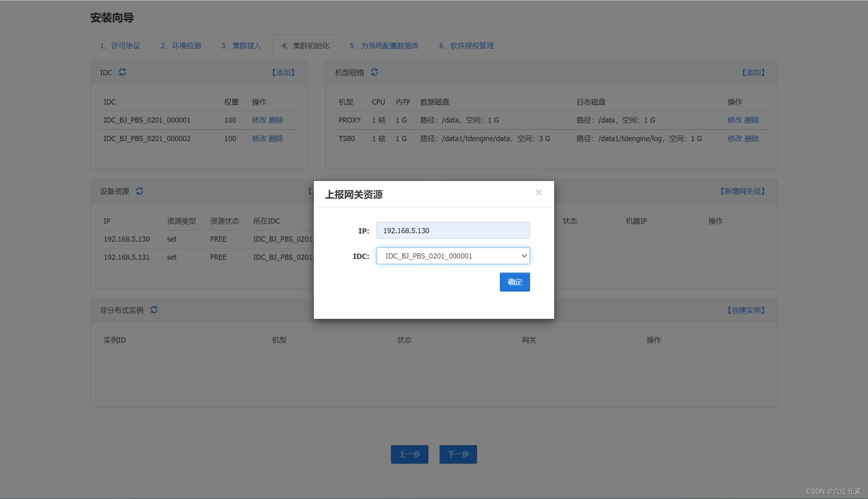Refresh the 非分布式实例 list
868x499 pixels.
(154, 310)
